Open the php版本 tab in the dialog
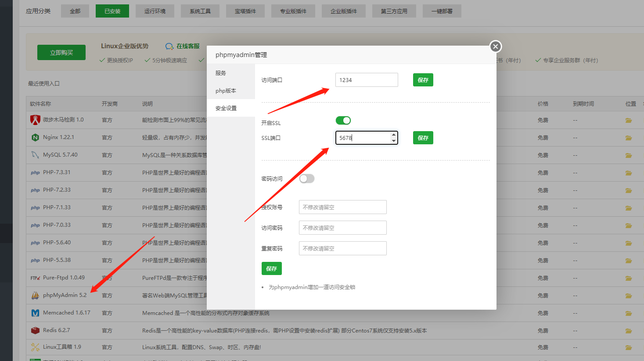This screenshot has width=644, height=361. tap(231, 90)
